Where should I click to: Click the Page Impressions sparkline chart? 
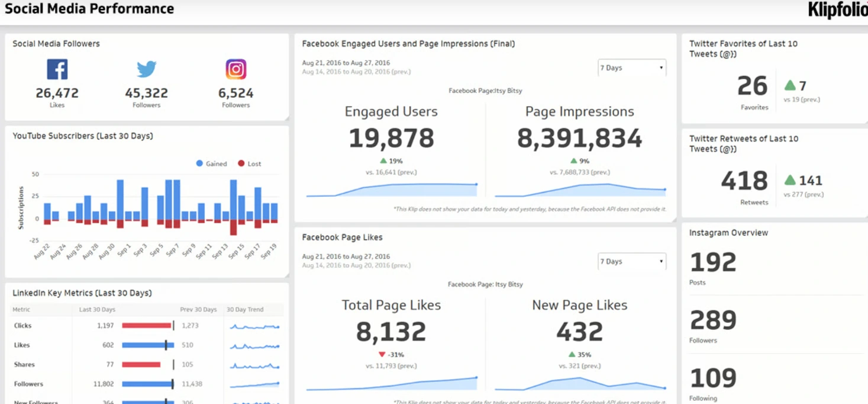[x=580, y=190]
